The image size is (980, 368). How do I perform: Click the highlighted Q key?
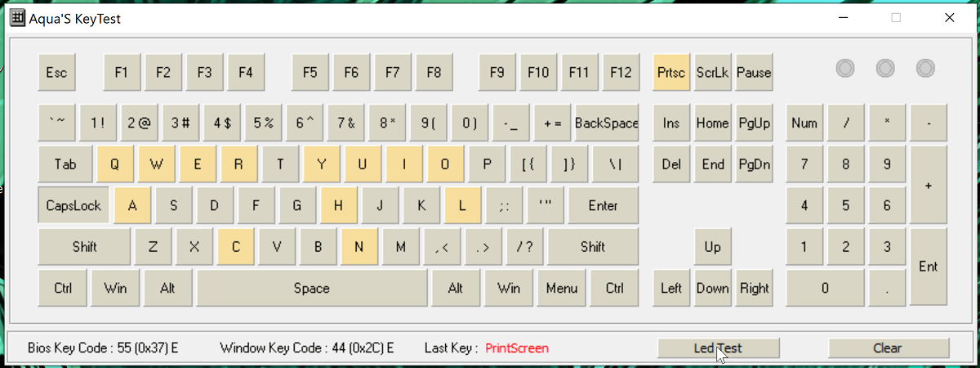tap(115, 164)
